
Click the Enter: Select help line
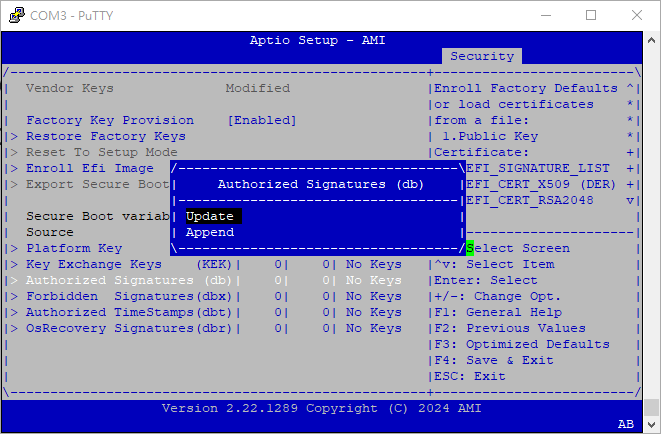(486, 280)
